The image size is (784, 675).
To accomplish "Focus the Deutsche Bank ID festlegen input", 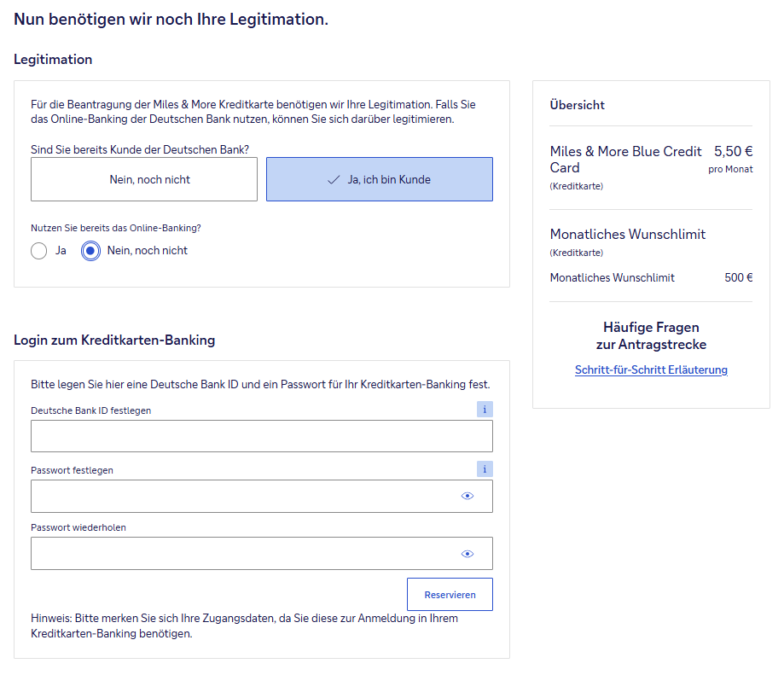I will (x=261, y=436).
